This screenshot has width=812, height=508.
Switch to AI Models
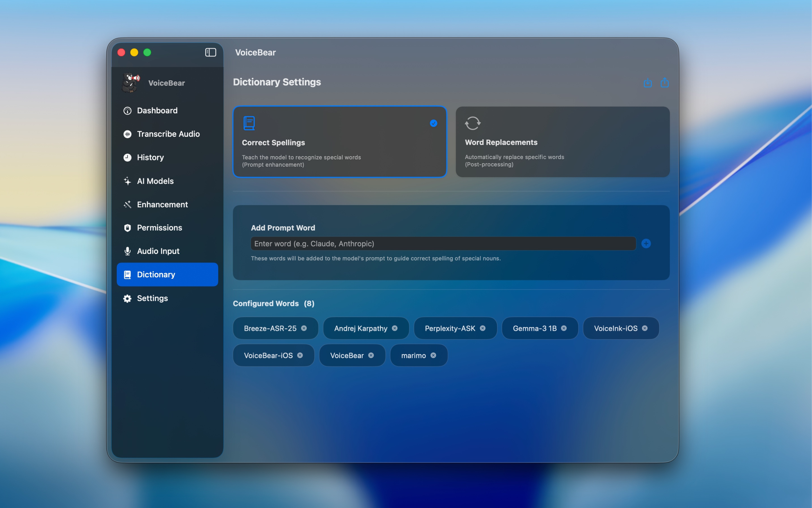tap(167, 181)
